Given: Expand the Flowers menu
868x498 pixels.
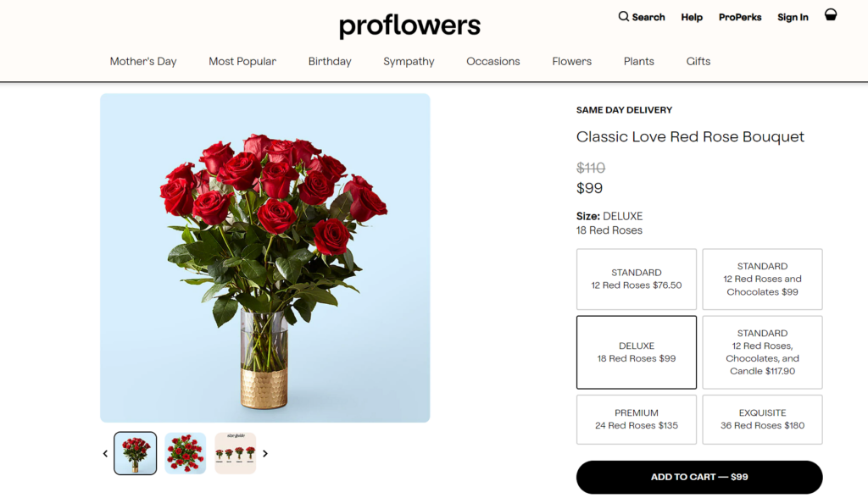Looking at the screenshot, I should coord(572,62).
